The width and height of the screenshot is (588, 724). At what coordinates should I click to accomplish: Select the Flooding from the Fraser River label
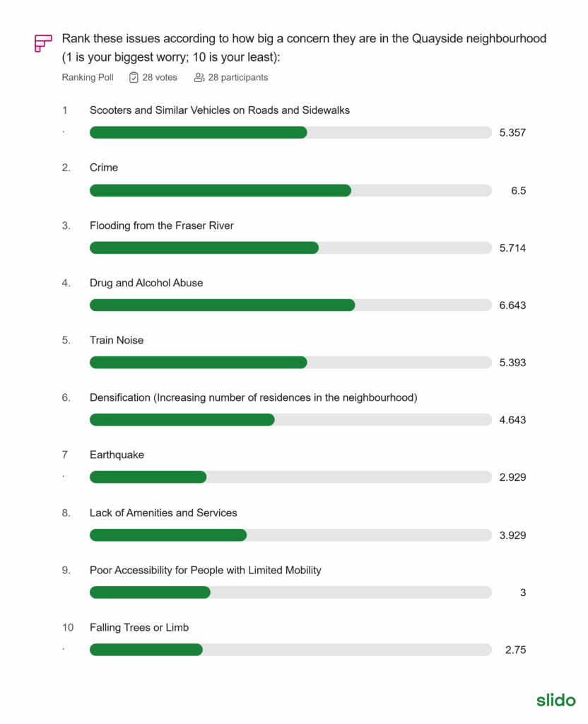(x=161, y=226)
